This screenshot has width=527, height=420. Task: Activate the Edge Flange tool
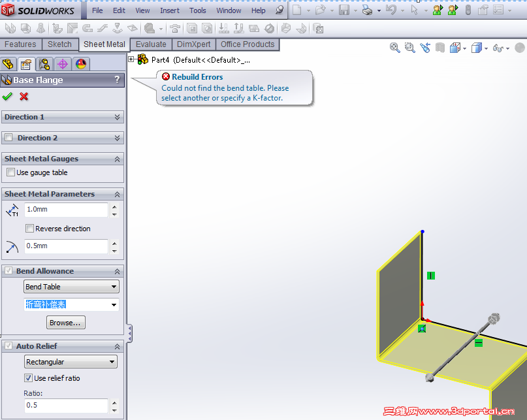click(57, 29)
